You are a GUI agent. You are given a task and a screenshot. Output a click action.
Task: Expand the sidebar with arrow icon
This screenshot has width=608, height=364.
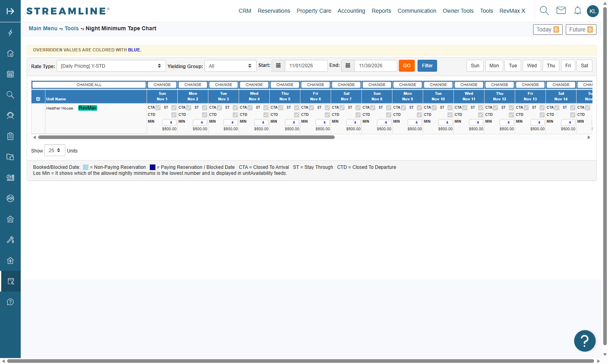click(10, 11)
